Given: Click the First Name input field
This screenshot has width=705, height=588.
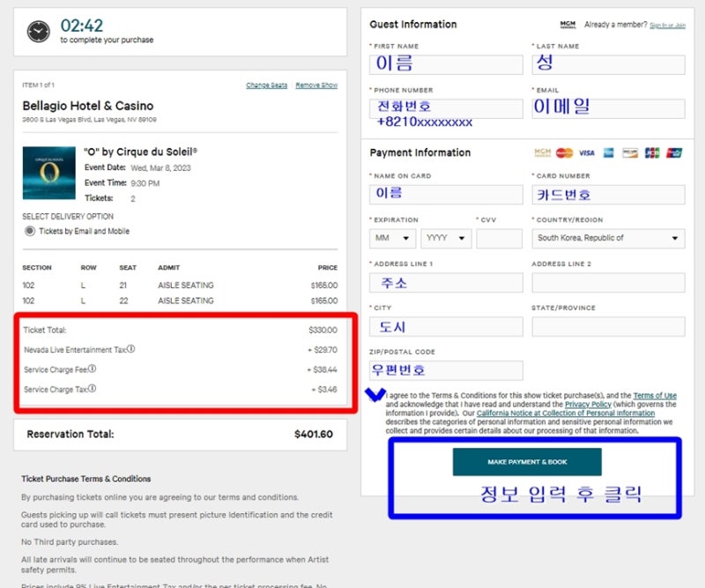Looking at the screenshot, I should click(446, 64).
